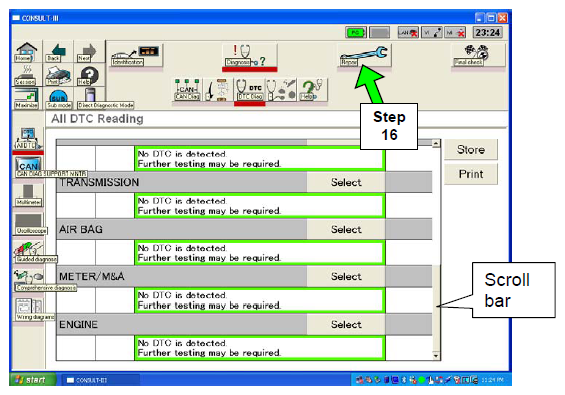Go to the Home screen icon
Viewport: 565px width, 395px height.
[x=26, y=52]
